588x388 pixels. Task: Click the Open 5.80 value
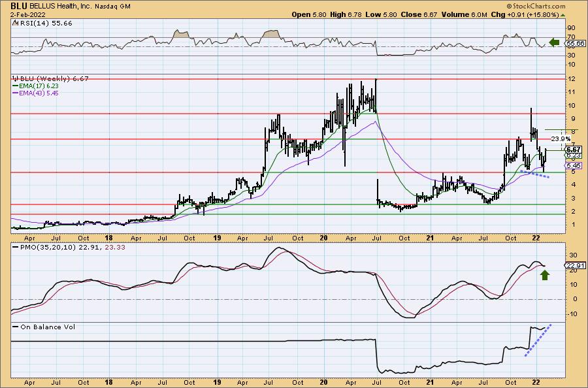(x=309, y=14)
